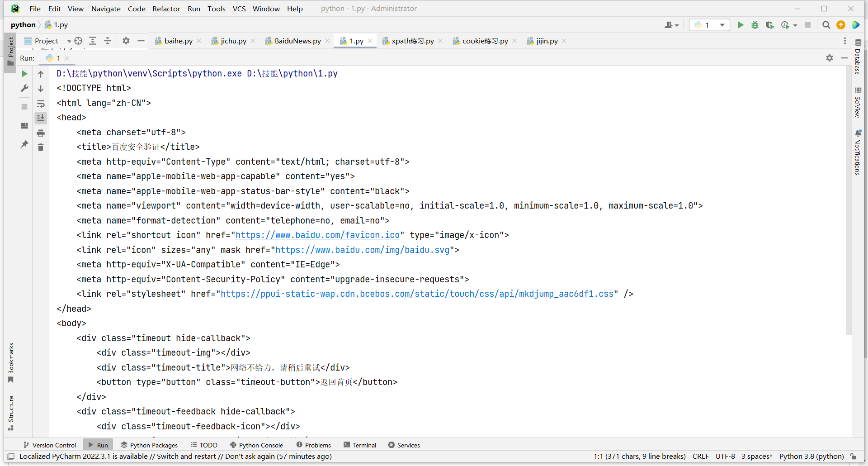Open Project view dropdown arrow
This screenshot has width=868, height=466.
click(69, 41)
